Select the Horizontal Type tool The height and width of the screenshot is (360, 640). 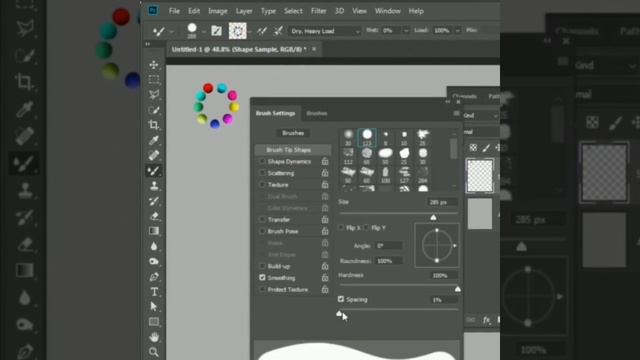pos(154,292)
